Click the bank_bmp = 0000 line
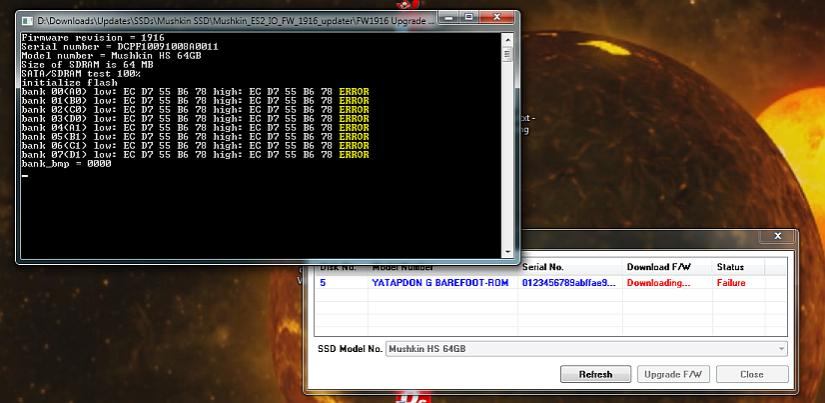The height and width of the screenshot is (403, 825). tap(66, 164)
